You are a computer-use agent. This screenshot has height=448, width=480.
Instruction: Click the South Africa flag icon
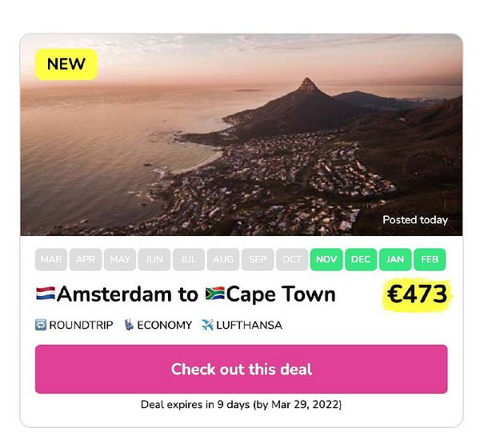click(215, 294)
